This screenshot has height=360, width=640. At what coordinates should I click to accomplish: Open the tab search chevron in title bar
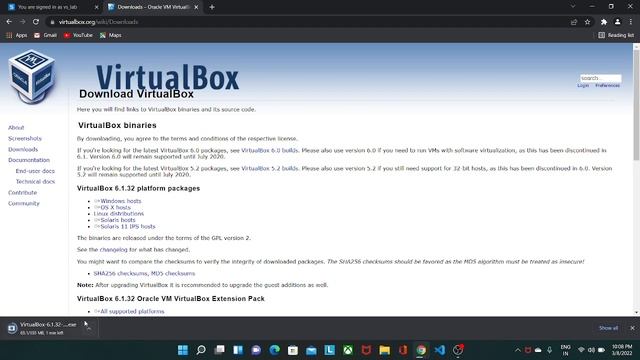pos(573,7)
